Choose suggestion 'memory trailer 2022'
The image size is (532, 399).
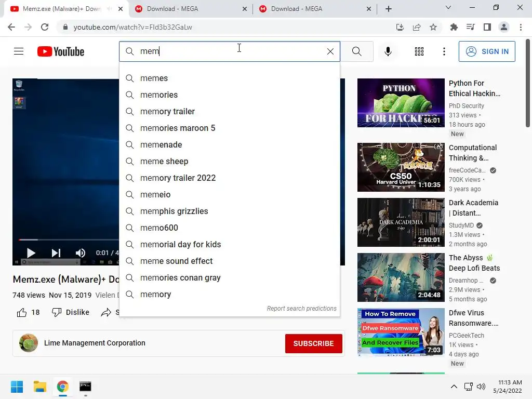(x=229, y=178)
